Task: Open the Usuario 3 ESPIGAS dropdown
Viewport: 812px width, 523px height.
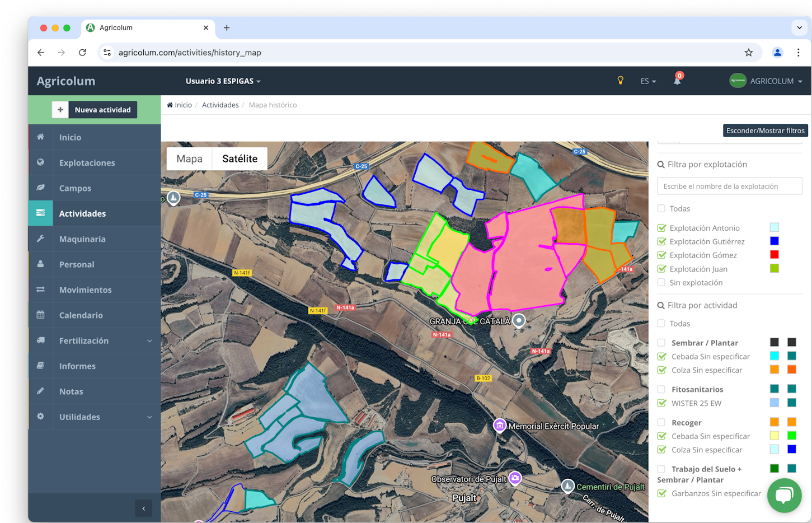Action: click(223, 81)
